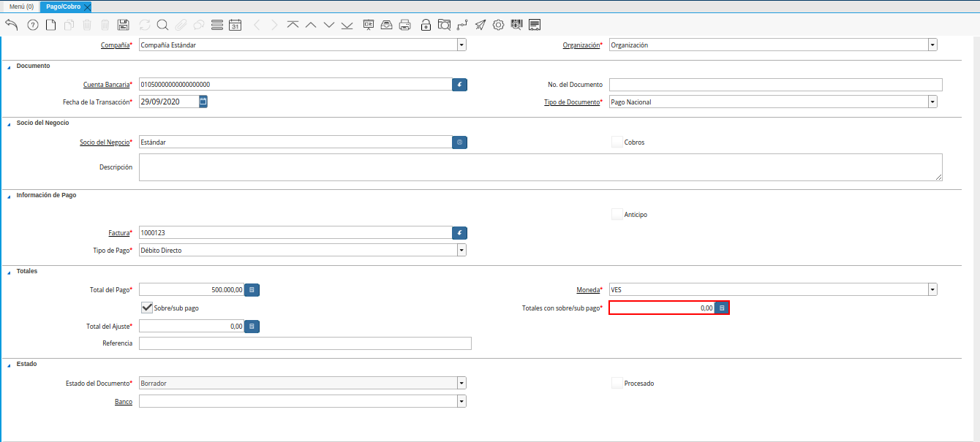Open the help question mark icon

[x=32, y=25]
